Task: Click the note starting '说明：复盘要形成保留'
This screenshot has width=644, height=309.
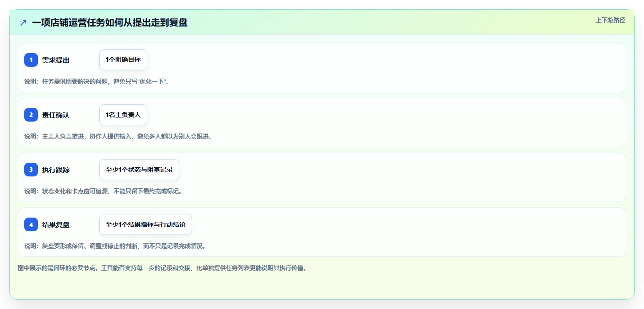Action: 116,246
